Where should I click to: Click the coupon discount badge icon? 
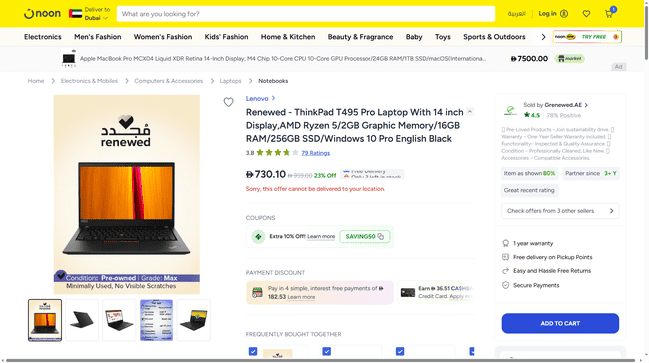[258, 236]
